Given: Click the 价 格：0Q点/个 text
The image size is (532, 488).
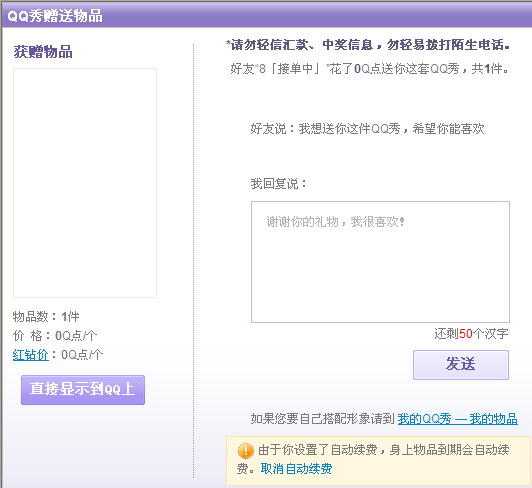Looking at the screenshot, I should click(55, 336).
